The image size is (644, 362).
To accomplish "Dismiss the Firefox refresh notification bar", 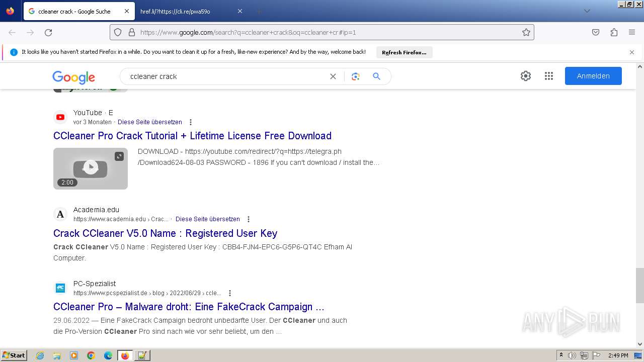I will [x=632, y=52].
